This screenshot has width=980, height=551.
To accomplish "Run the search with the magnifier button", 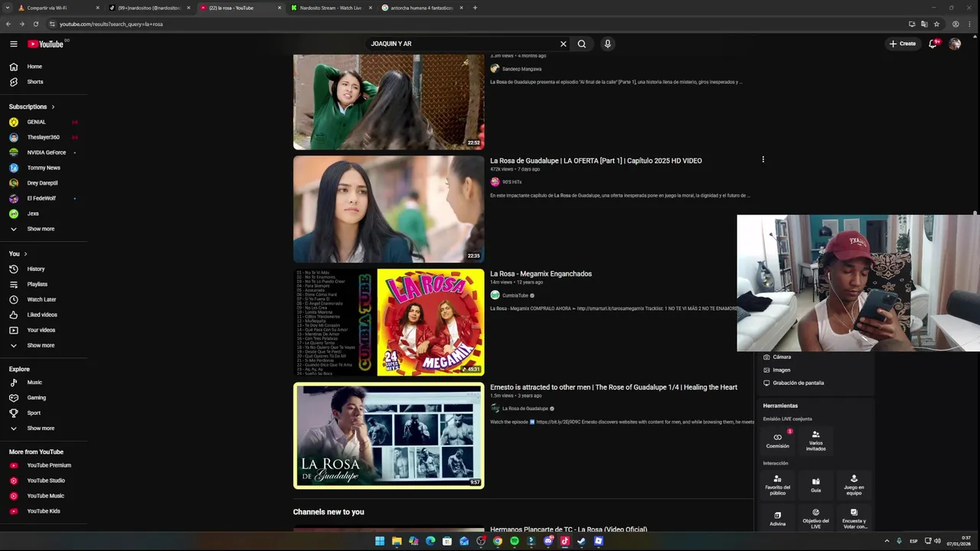I will [x=582, y=44].
